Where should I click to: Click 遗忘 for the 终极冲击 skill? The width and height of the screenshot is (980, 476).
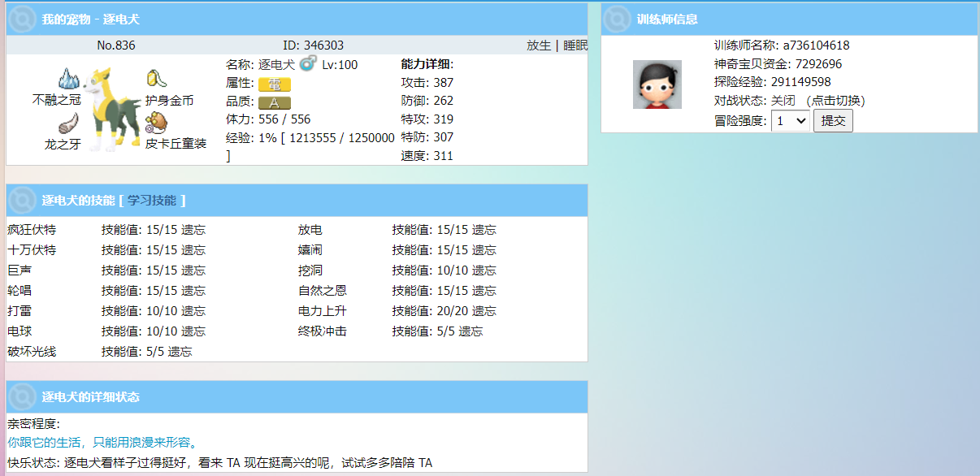click(x=471, y=331)
